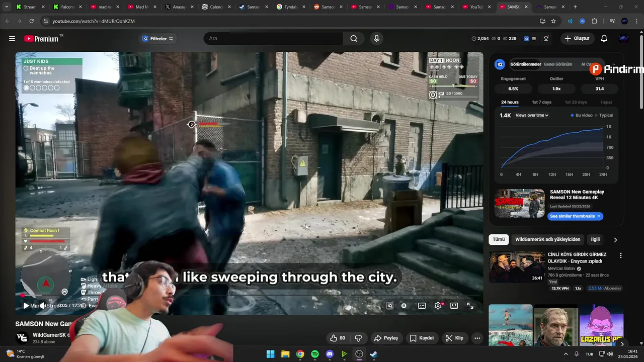Open File Explorer from the taskbar
The image size is (644, 362).
pos(285,354)
